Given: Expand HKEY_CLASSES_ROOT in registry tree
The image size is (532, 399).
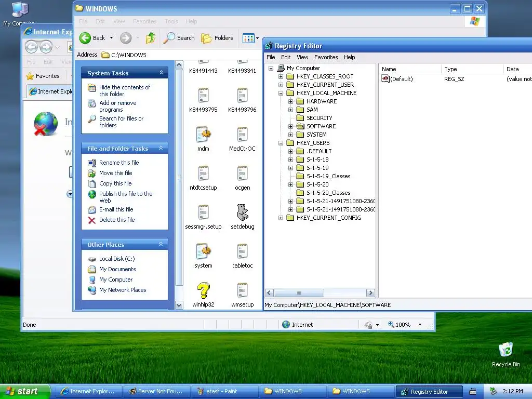Looking at the screenshot, I should 281,76.
